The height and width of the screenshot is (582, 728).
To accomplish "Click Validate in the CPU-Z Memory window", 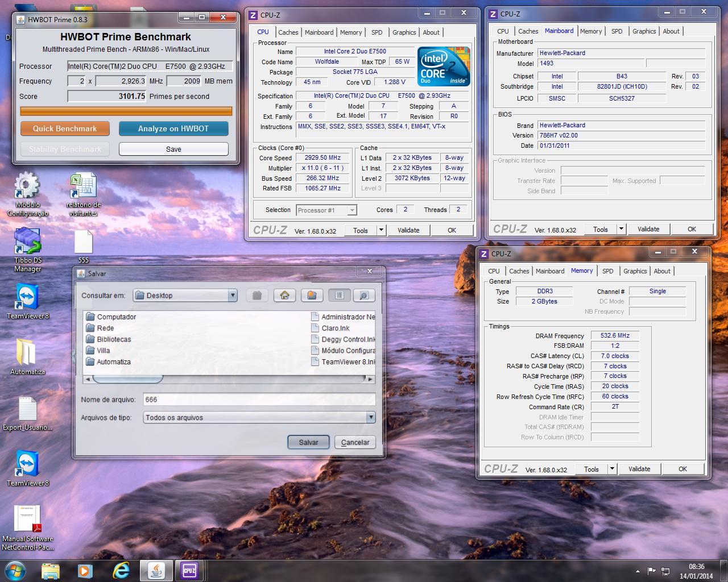I will coord(639,469).
